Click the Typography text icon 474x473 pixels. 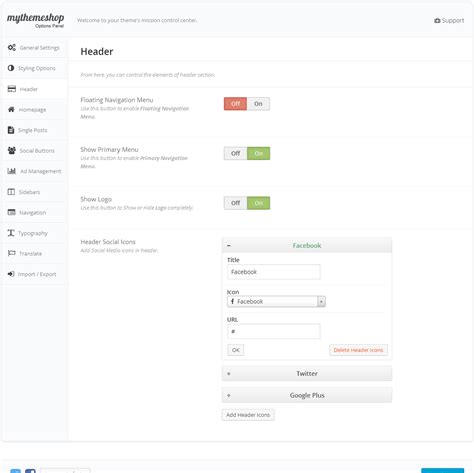click(x=11, y=233)
